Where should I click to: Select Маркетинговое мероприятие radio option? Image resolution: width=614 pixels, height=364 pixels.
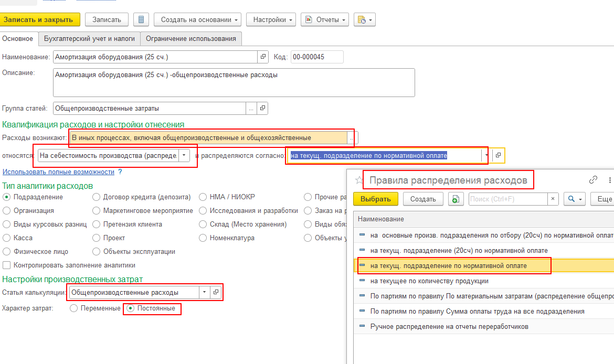coord(97,210)
